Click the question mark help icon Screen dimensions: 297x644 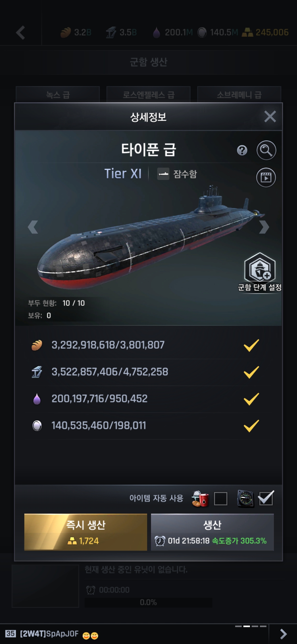[242, 150]
